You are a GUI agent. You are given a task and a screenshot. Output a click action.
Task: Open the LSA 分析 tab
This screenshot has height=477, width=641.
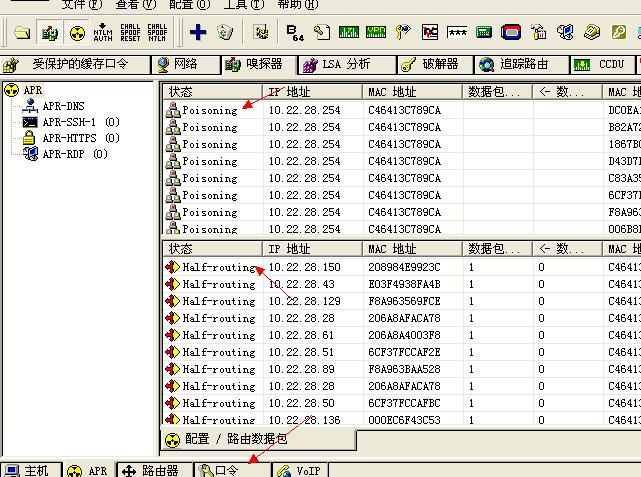point(347,65)
